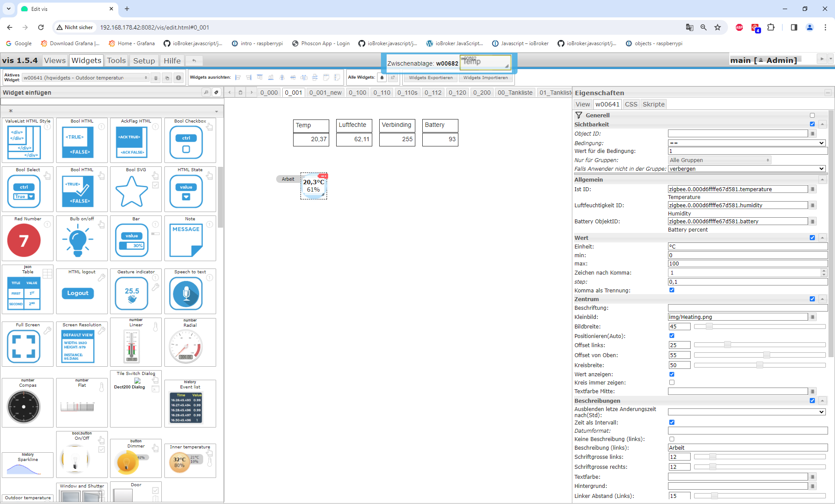Open the Tools menu
The height and width of the screenshot is (504, 835).
click(116, 61)
